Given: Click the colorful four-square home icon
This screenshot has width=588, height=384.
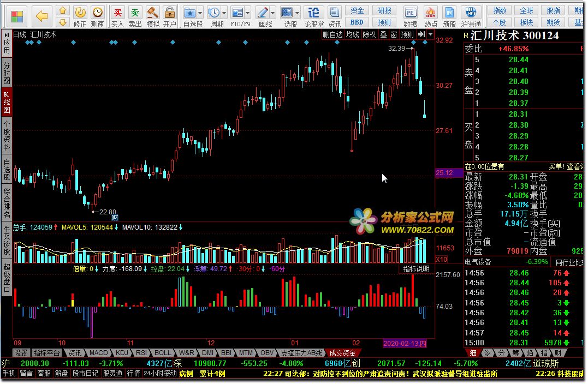Looking at the screenshot, I should 17,16.
